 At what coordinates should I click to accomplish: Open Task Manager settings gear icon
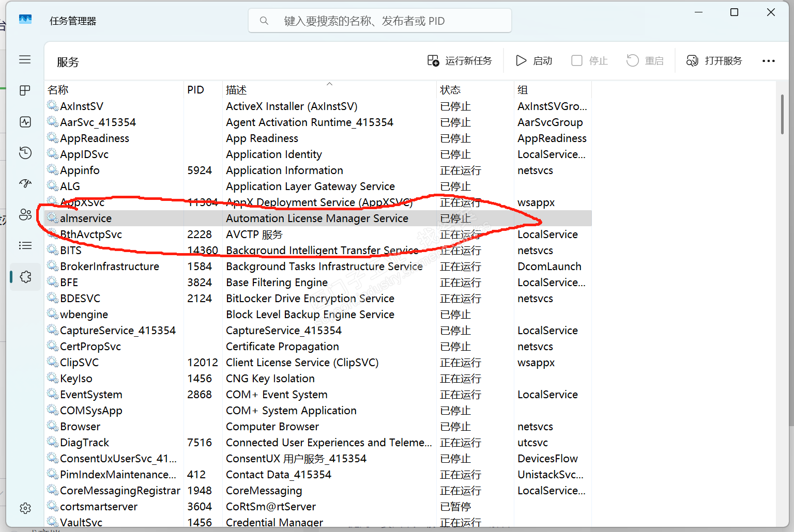point(25,508)
